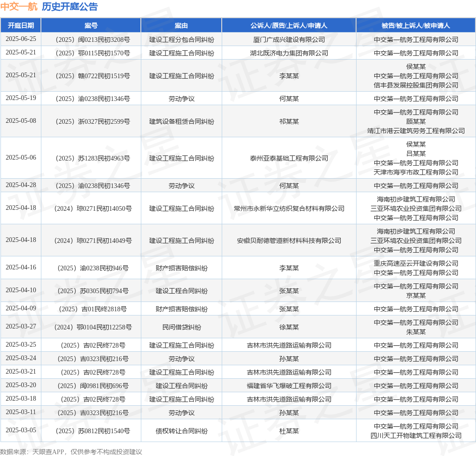Select date cell 2025-03-20

tap(20, 385)
